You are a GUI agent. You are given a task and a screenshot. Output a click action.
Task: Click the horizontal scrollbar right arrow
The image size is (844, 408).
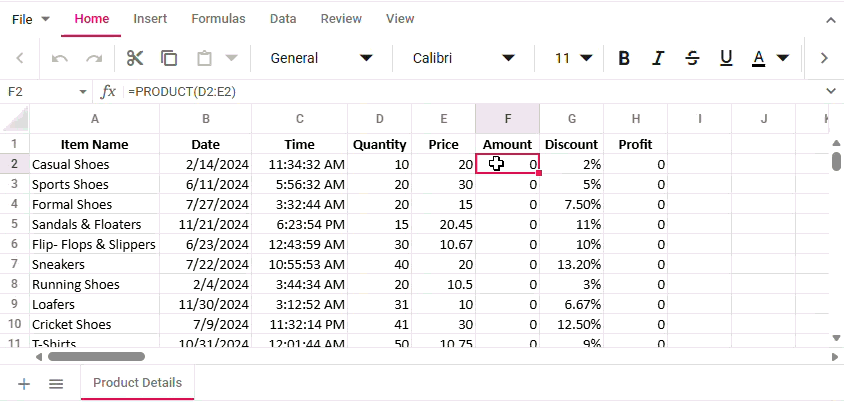click(x=835, y=356)
